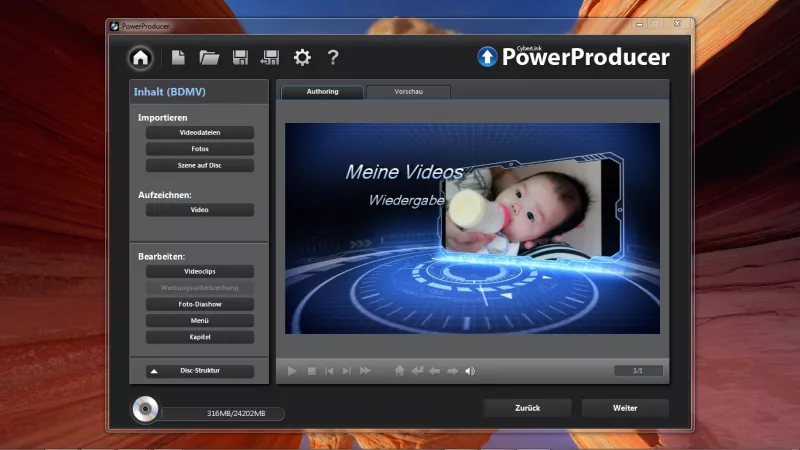The height and width of the screenshot is (450, 800).
Task: Open the Foto-Diashow editor
Action: pos(199,304)
